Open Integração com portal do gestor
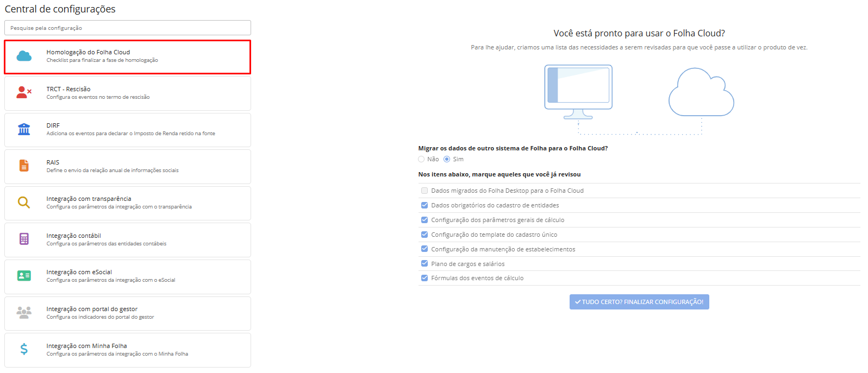Screen dimensions: 868x373 [x=128, y=313]
